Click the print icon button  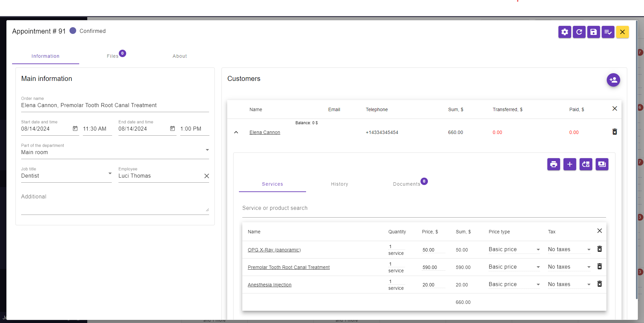[x=553, y=164]
